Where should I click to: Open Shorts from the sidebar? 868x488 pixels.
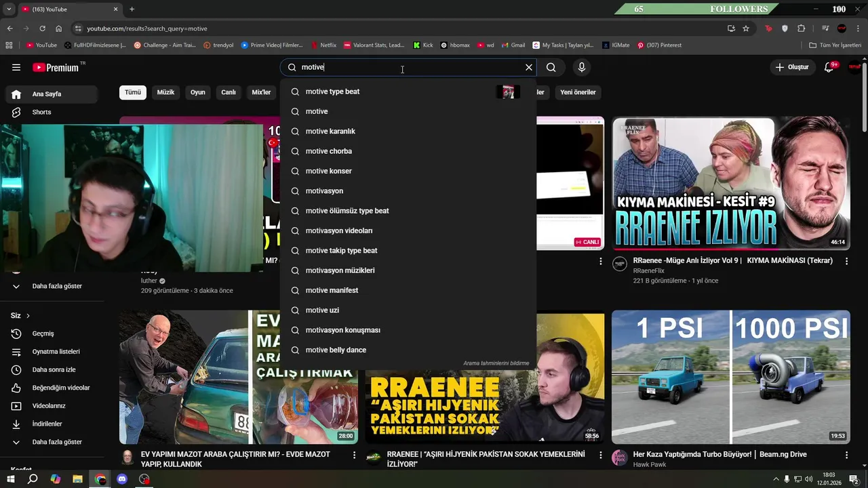pos(53,112)
